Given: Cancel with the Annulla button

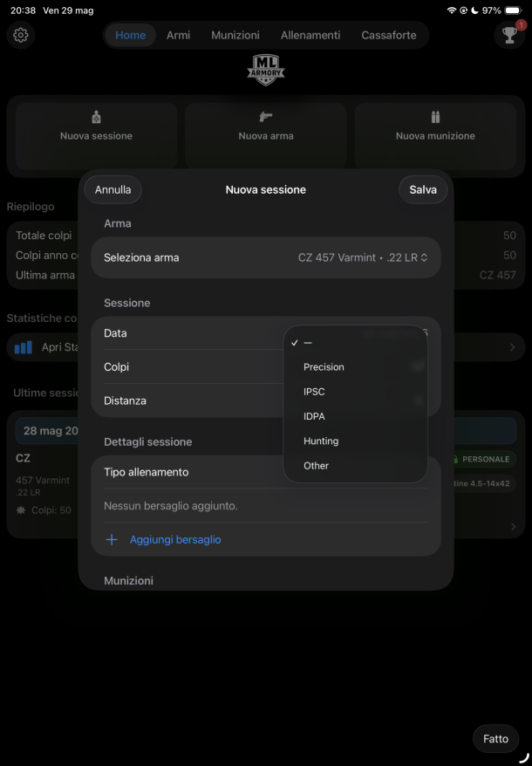Looking at the screenshot, I should [113, 189].
